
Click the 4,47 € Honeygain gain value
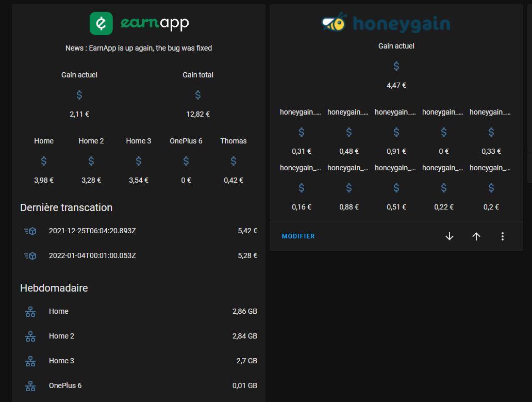[396, 85]
